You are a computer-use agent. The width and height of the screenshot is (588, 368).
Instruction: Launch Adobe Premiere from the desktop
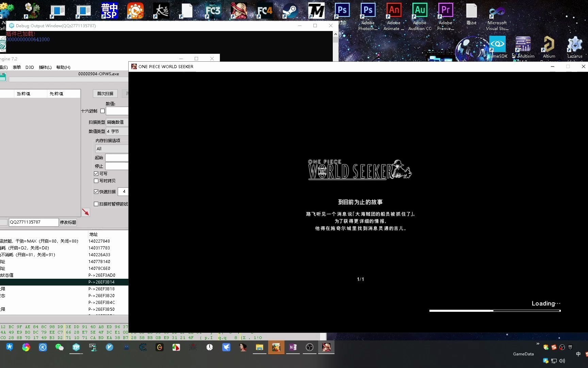(x=445, y=16)
